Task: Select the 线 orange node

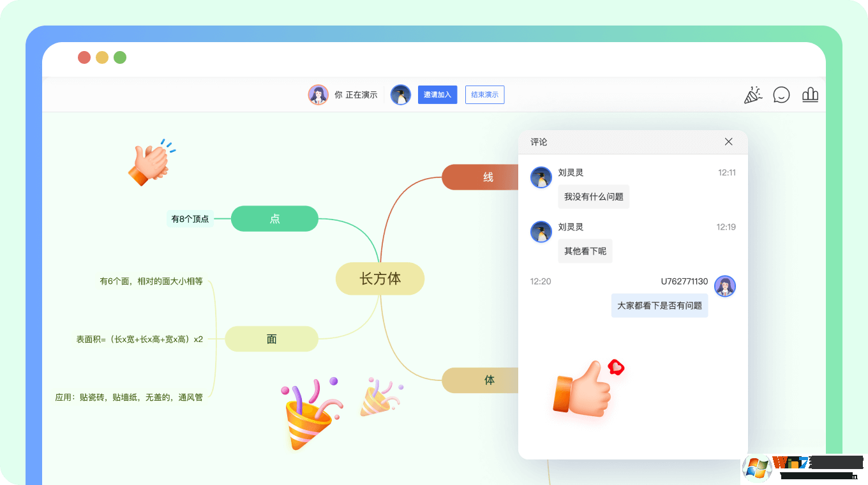Action: 487,177
